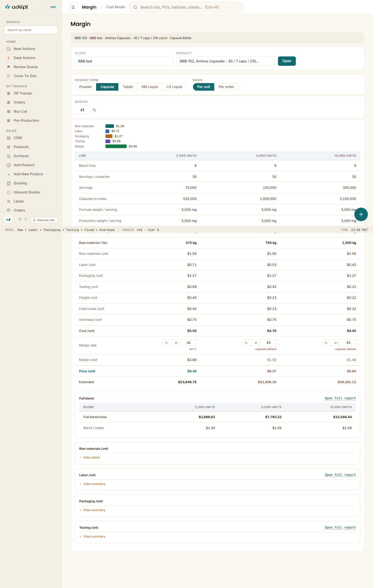373x588 pixels.
Task: Open margin rate type dropdown for 2,500 units
Action: [x=170, y=343]
